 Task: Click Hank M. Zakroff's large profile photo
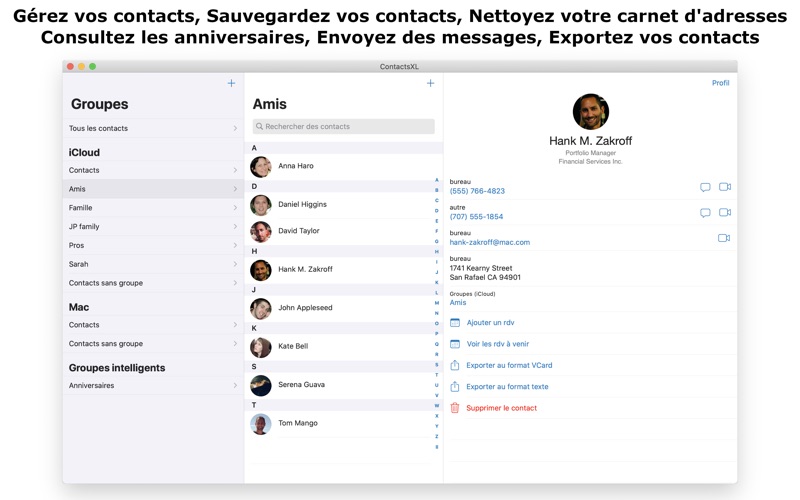point(590,112)
